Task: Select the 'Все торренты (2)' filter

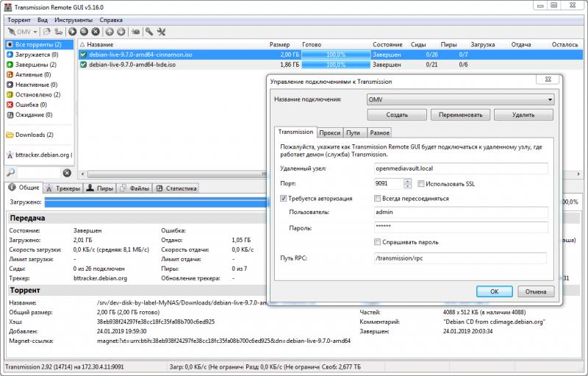Action: 39,45
